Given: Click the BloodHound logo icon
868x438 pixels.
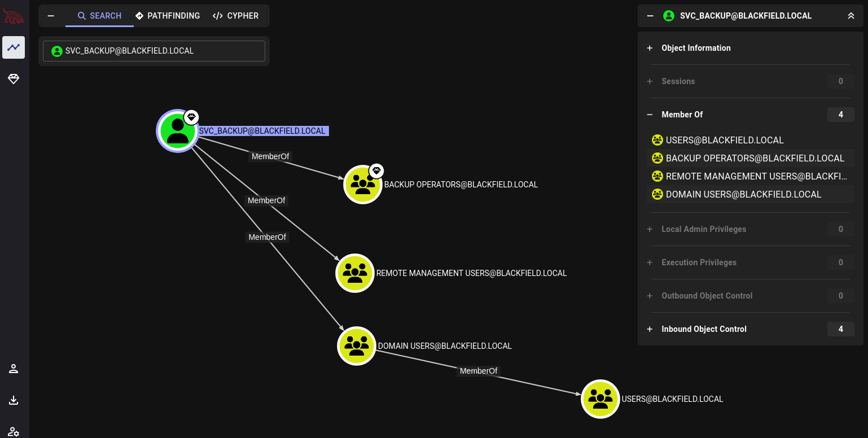Looking at the screenshot, I should [14, 17].
